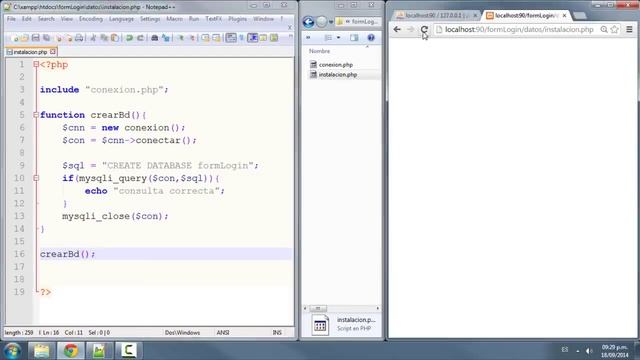Screen dimensions: 640x360
Task: Click the blue Help icon in Explorer
Action: coord(371,38)
